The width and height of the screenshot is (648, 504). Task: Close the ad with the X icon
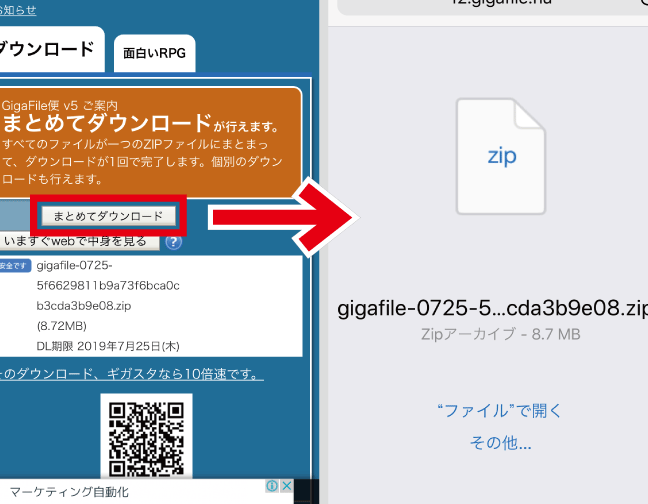coord(287,486)
